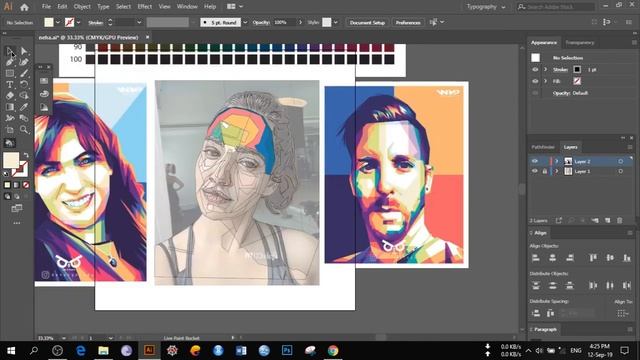Click Document Setup button
Image resolution: width=640 pixels, height=360 pixels.
367,22
